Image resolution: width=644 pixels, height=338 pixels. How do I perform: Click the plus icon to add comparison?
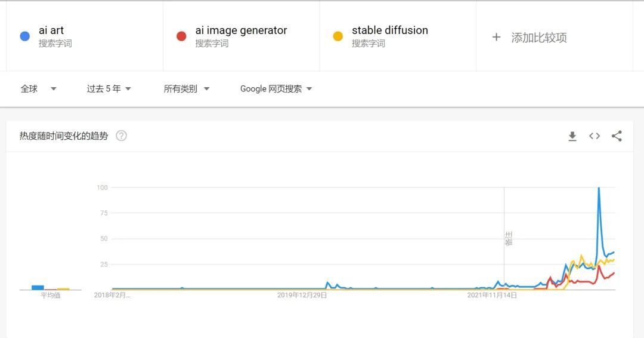tap(496, 37)
